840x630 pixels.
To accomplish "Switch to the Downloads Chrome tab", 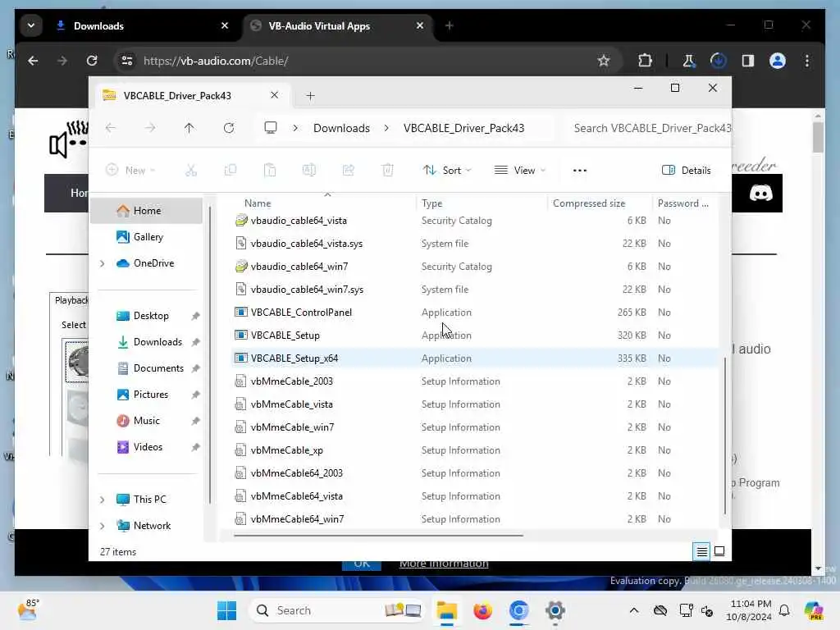I will coord(143,25).
